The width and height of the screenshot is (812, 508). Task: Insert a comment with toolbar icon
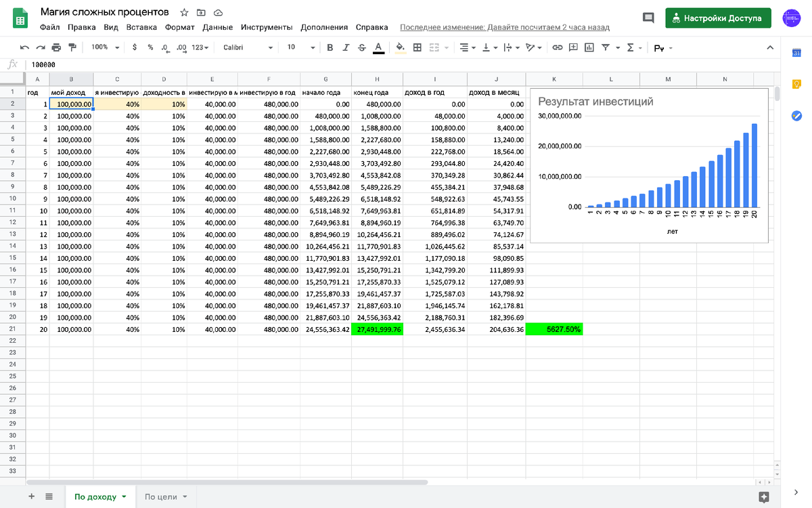pyautogui.click(x=573, y=47)
